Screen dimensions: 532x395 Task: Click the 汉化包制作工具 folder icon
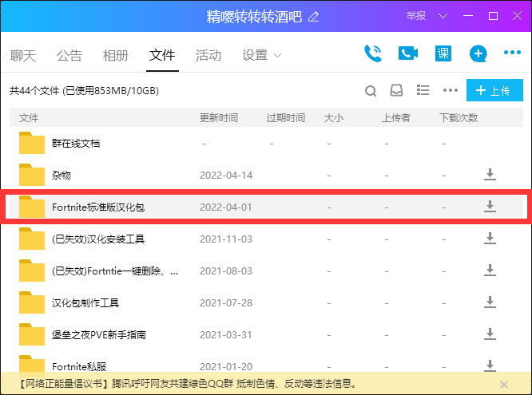click(x=32, y=302)
